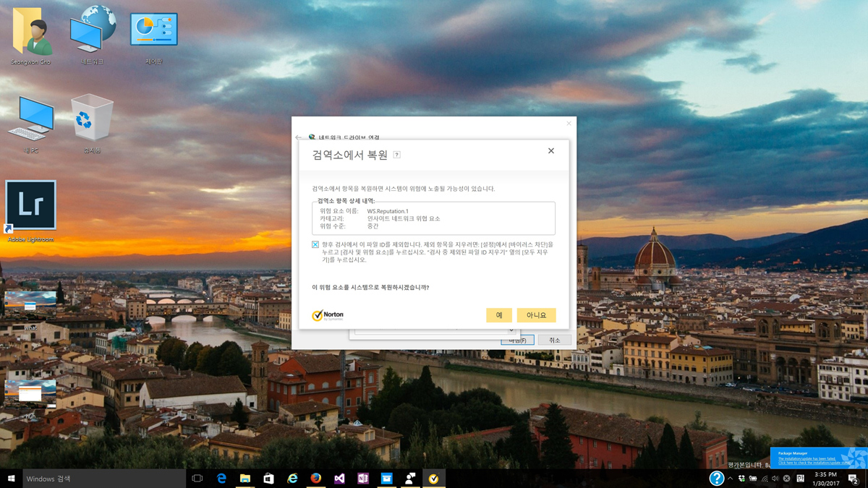Open the Package Manager notification link
This screenshot has width=868, height=488.
807,462
